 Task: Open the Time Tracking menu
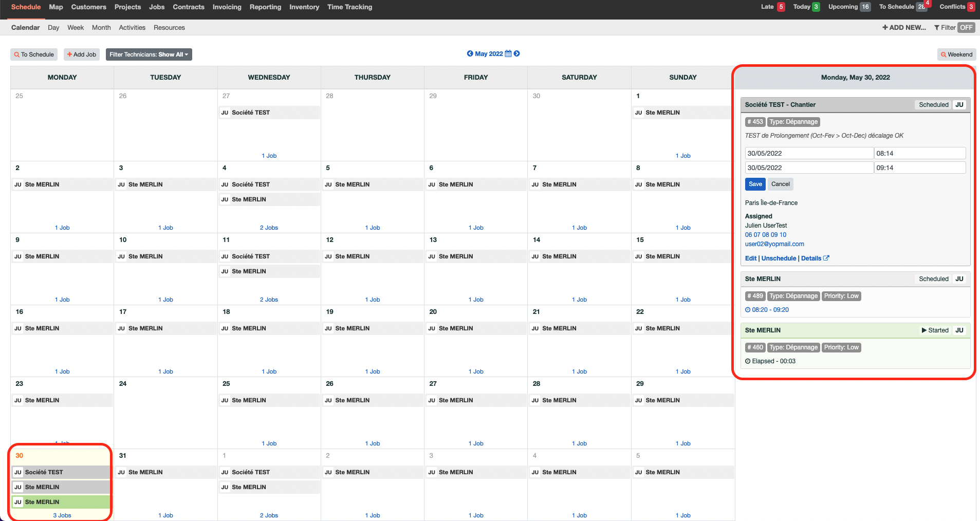[349, 7]
